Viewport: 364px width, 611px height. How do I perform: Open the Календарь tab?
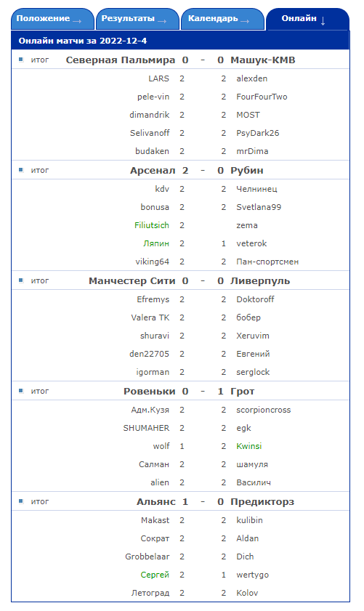tap(222, 19)
